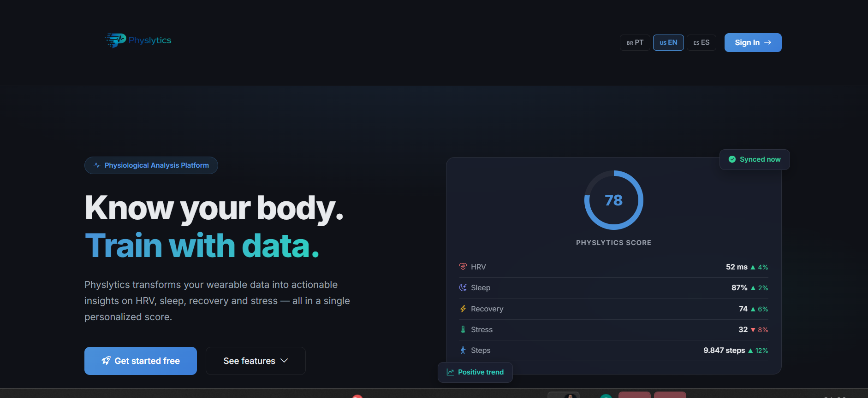
Task: Click the Train with data headline
Action: (x=202, y=246)
